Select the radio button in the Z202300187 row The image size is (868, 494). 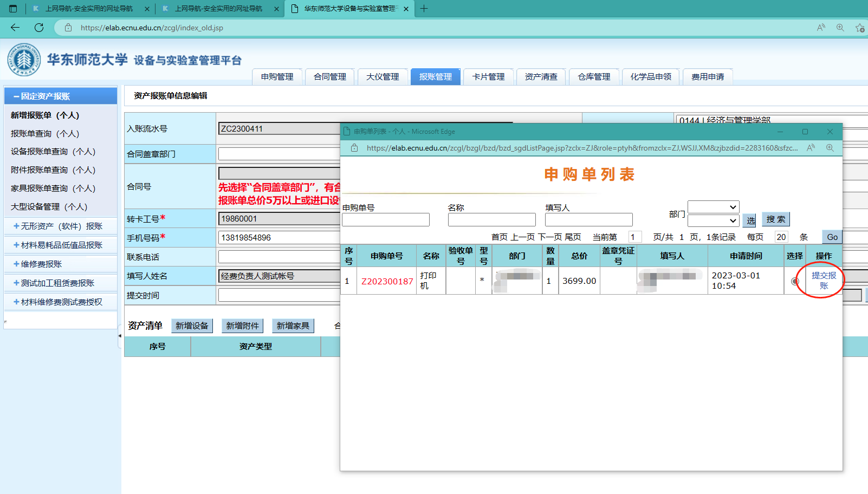[795, 281]
